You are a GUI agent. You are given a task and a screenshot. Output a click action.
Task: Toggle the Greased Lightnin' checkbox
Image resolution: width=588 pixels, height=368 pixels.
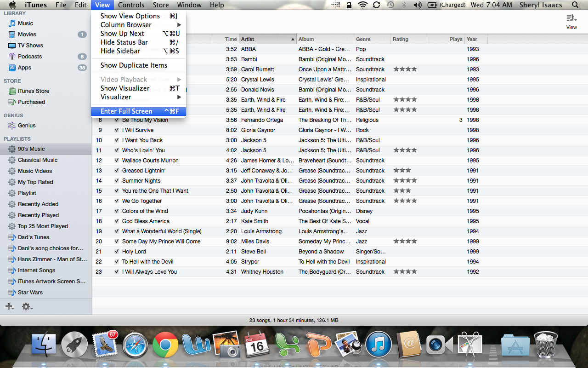click(117, 171)
